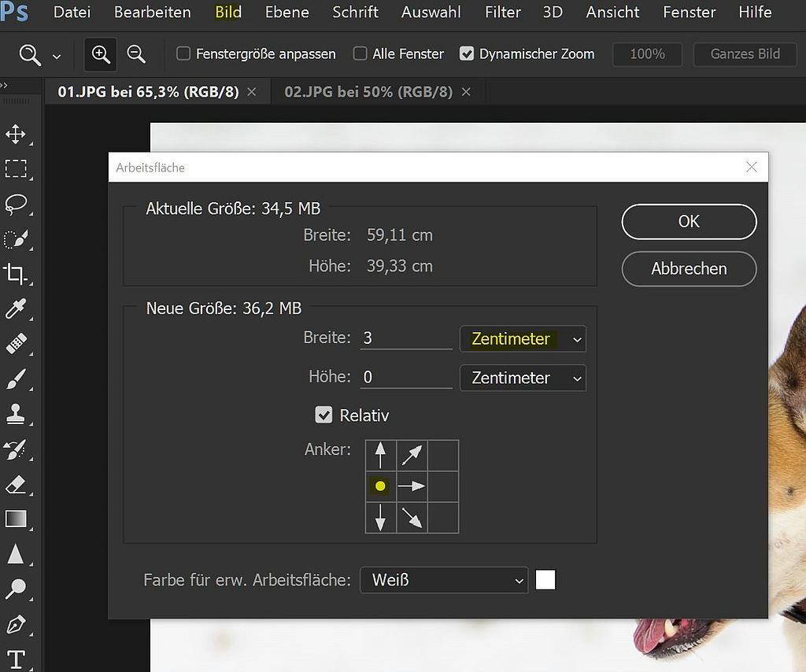Select the Eraser tool

16,484
